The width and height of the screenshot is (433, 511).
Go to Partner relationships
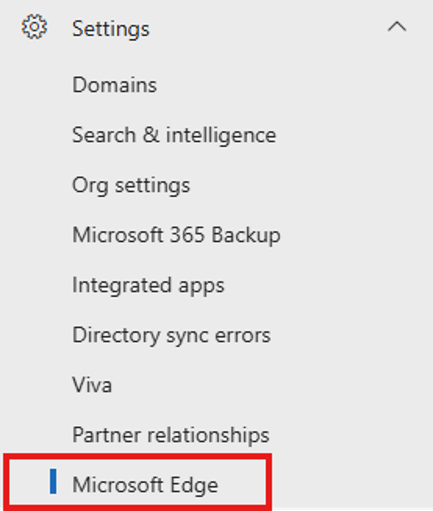(171, 435)
